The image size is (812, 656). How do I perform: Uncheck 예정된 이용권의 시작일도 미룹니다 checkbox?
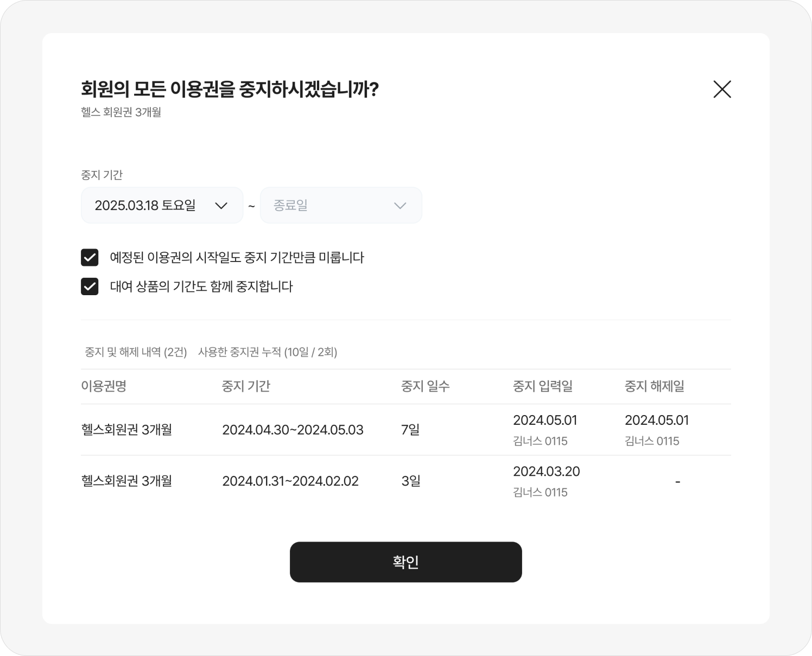point(90,257)
